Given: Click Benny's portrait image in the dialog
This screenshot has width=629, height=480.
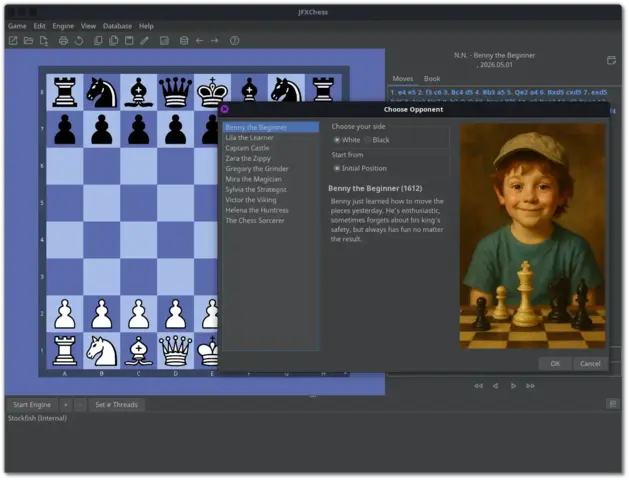Looking at the screenshot, I should 532,236.
